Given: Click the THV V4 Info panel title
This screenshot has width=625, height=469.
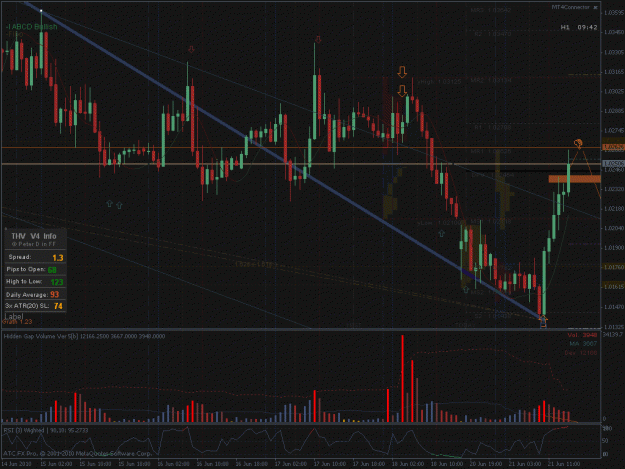Looking at the screenshot, I should tap(34, 236).
